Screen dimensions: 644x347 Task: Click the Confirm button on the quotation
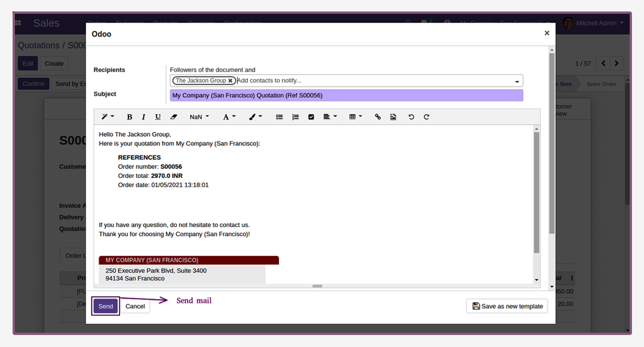pyautogui.click(x=33, y=84)
